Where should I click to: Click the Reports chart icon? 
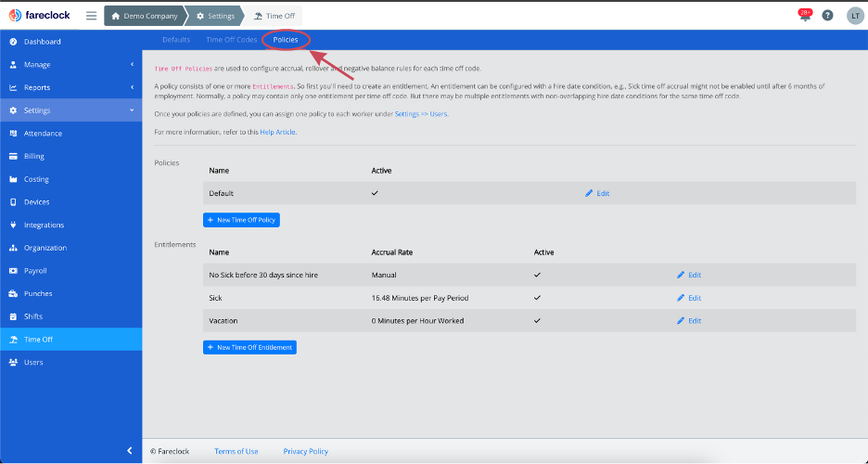[13, 87]
